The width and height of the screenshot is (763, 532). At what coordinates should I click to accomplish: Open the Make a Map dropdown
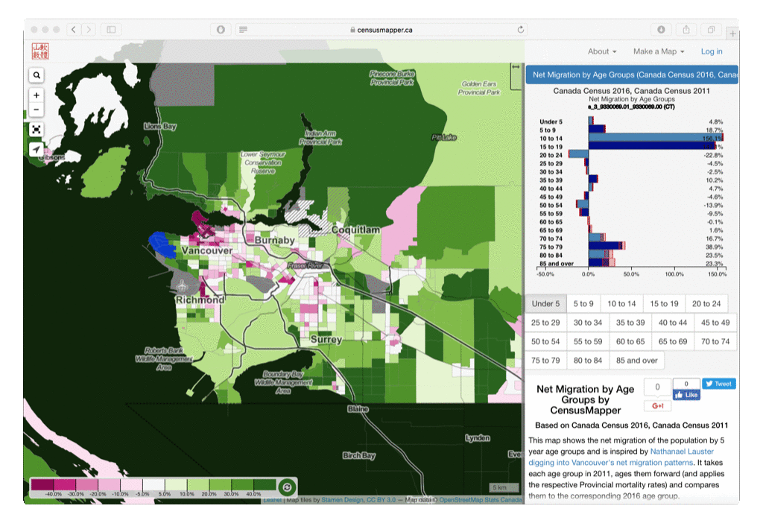point(659,51)
